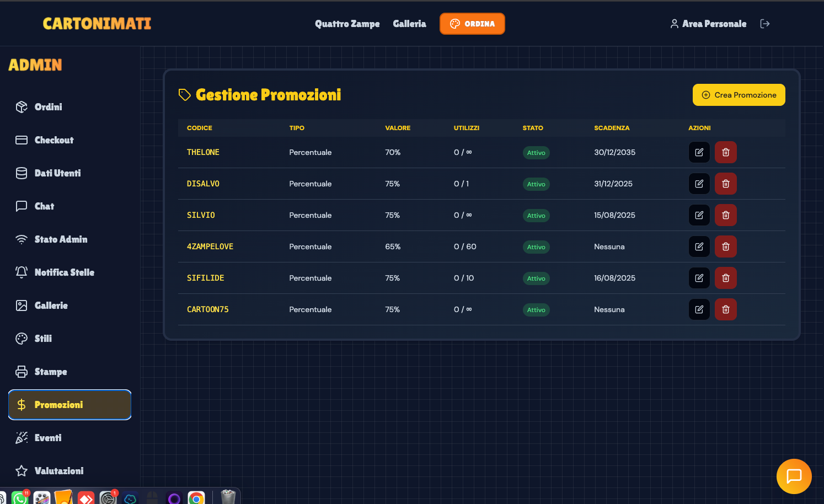Image resolution: width=824 pixels, height=504 pixels.
Task: Open Quattro Zampe in top navigation
Action: tap(347, 24)
